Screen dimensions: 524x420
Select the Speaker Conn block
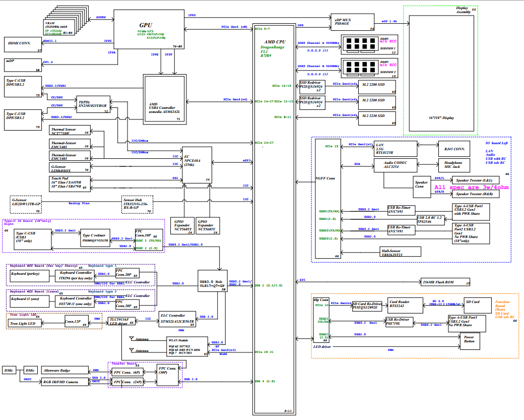(422, 187)
